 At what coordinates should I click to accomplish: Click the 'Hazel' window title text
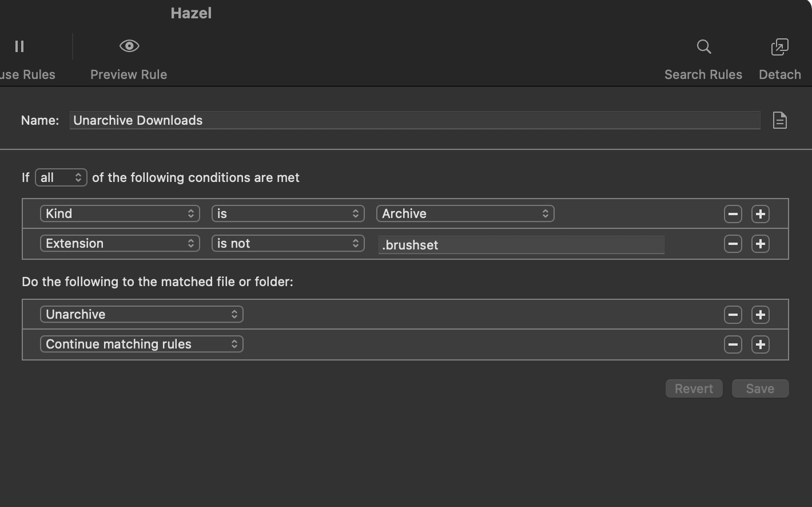pyautogui.click(x=191, y=13)
